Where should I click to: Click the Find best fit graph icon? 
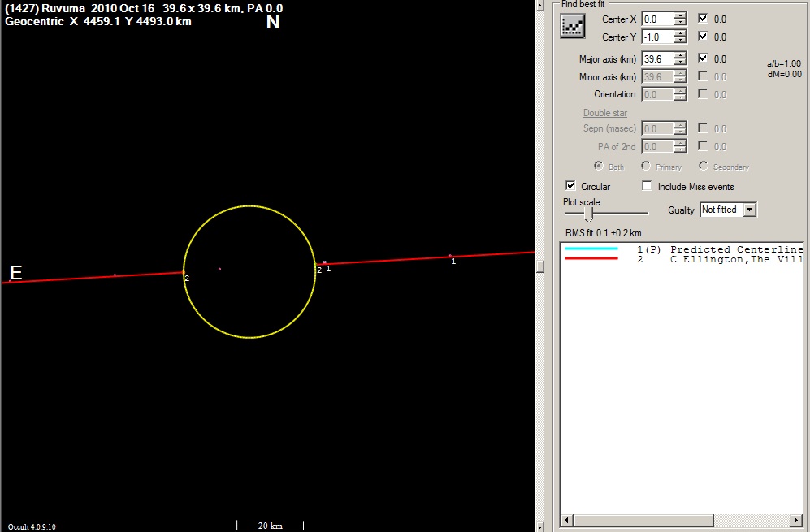tap(573, 26)
